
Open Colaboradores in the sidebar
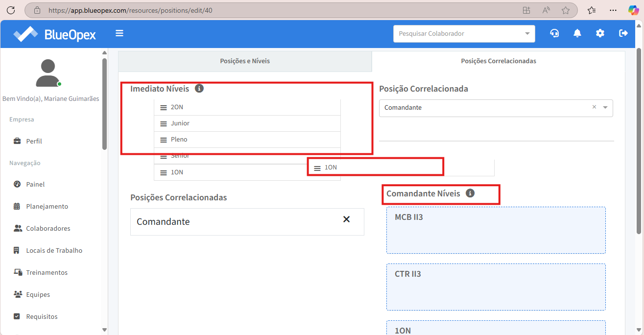pyautogui.click(x=48, y=228)
